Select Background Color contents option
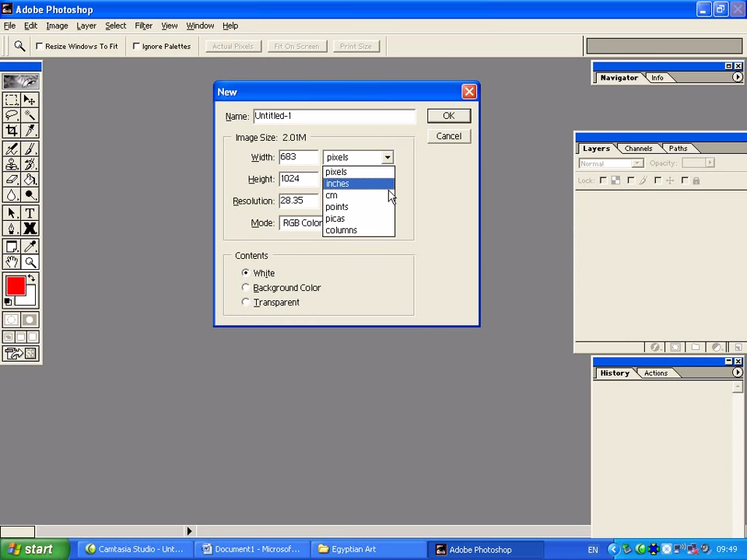This screenshot has width=747, height=560. coord(245,288)
